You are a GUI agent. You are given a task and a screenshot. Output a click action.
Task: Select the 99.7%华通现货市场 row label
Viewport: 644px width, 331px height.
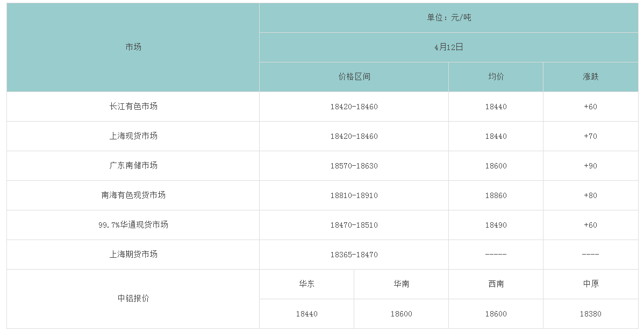(133, 225)
